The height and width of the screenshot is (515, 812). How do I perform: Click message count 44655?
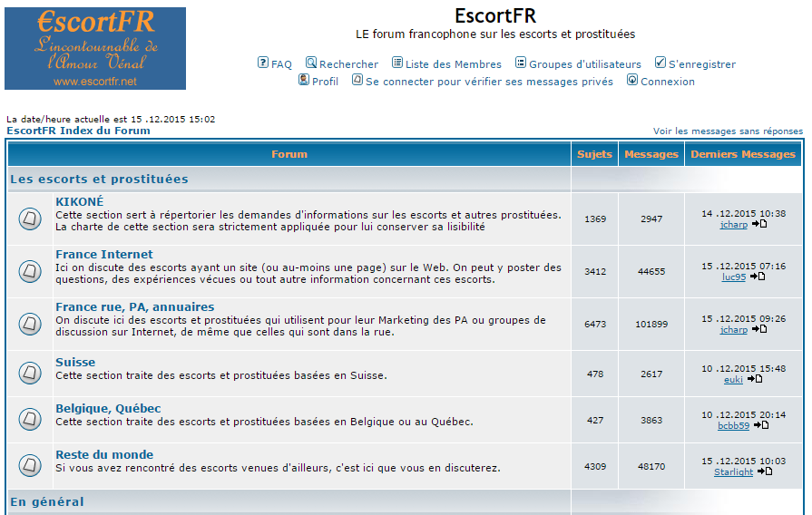pyautogui.click(x=651, y=271)
